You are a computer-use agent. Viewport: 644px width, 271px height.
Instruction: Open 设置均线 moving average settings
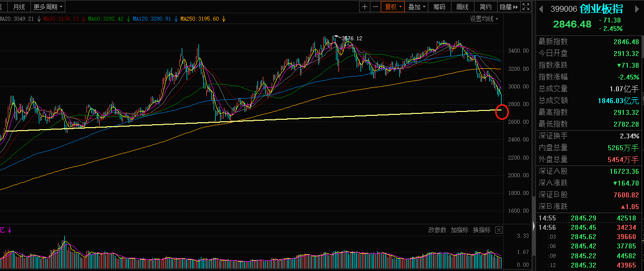483,19
